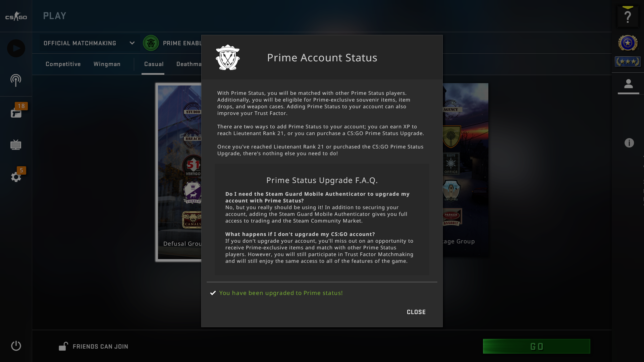Click the CS:GO logo icon top left
This screenshot has width=644, height=362.
click(16, 16)
